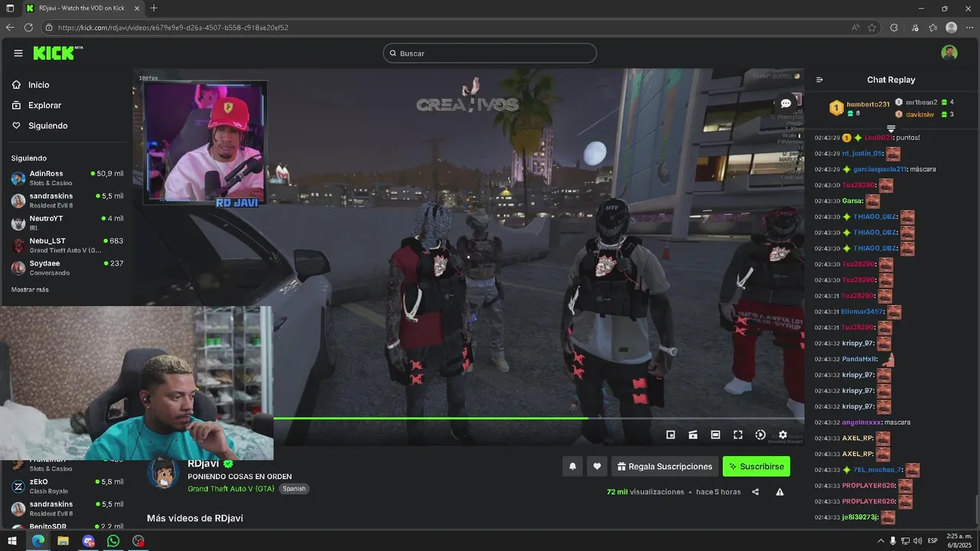The height and width of the screenshot is (551, 980).
Task: Open a new browser tab
Action: [x=154, y=8]
